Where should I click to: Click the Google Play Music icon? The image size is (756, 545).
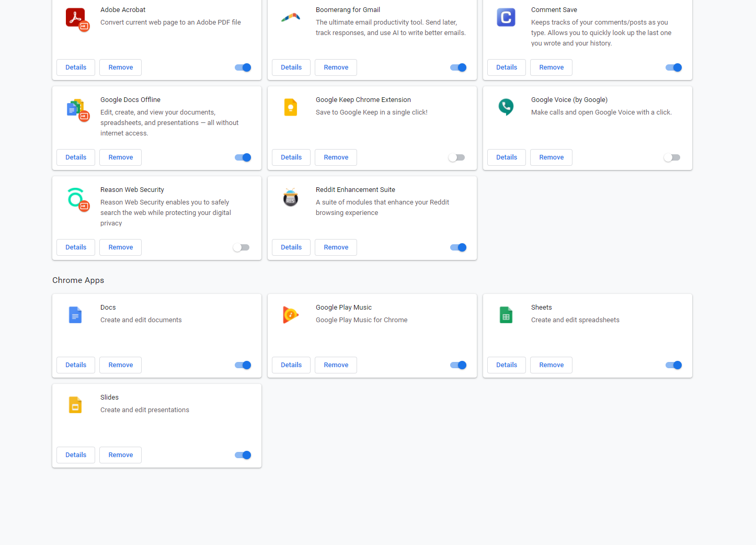291,315
